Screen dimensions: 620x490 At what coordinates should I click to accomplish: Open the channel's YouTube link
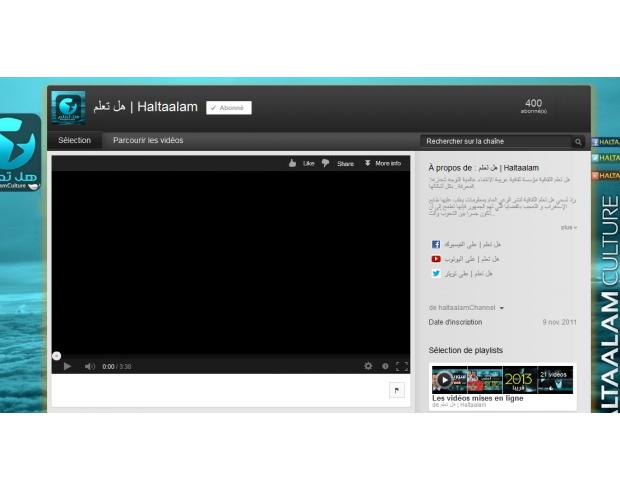tap(472, 259)
